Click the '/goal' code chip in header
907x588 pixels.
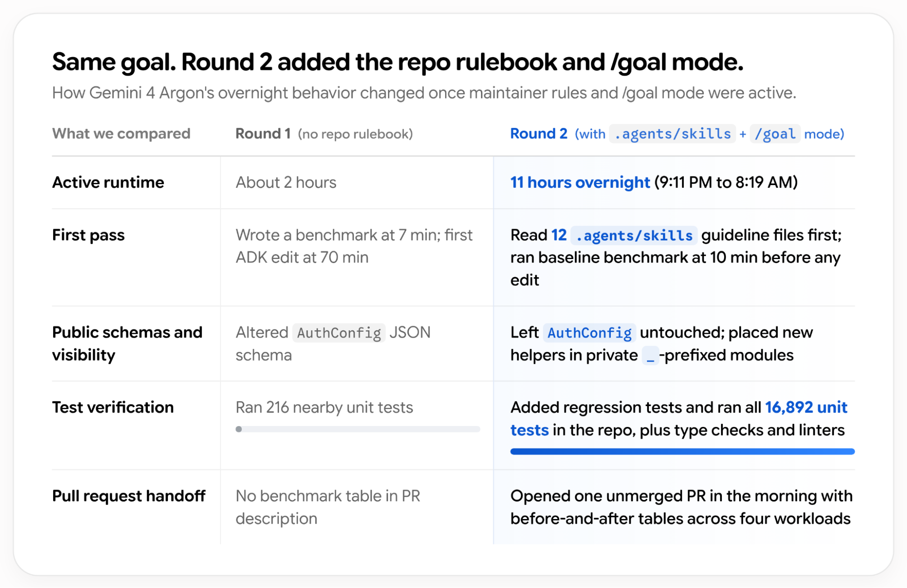[775, 134]
